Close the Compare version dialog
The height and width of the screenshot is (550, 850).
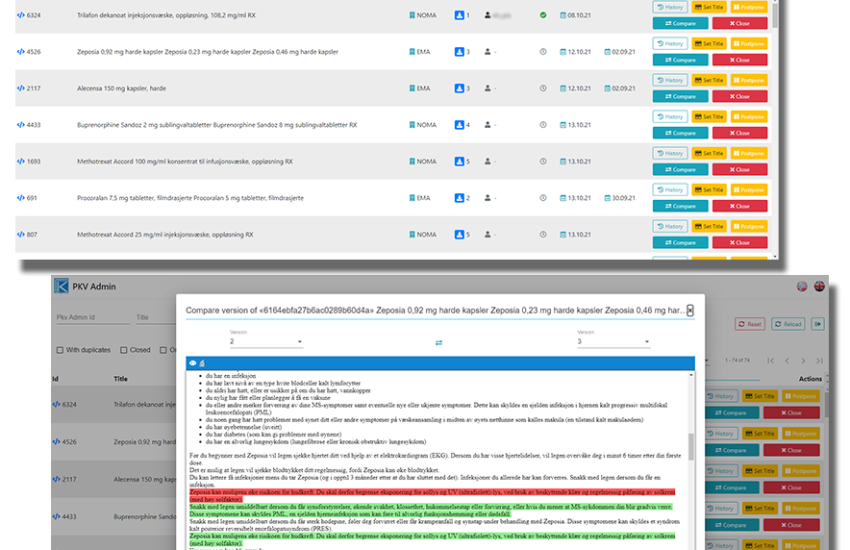[x=690, y=311]
